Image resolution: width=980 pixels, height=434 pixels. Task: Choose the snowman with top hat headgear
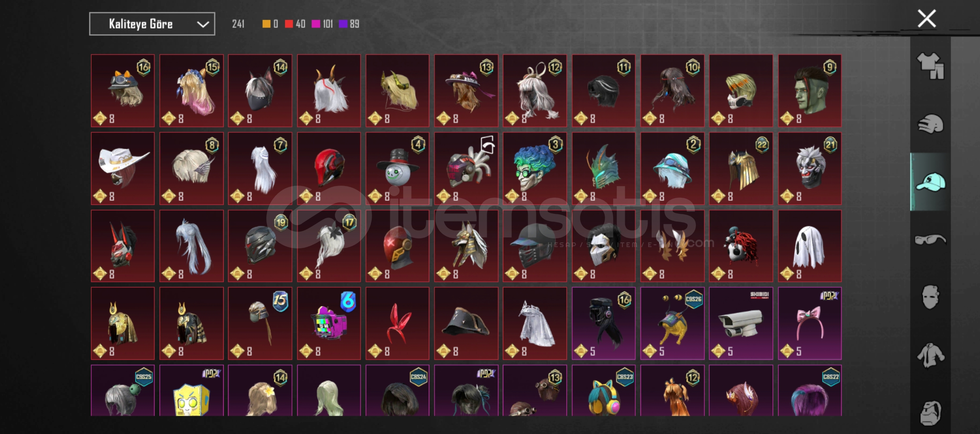(397, 168)
